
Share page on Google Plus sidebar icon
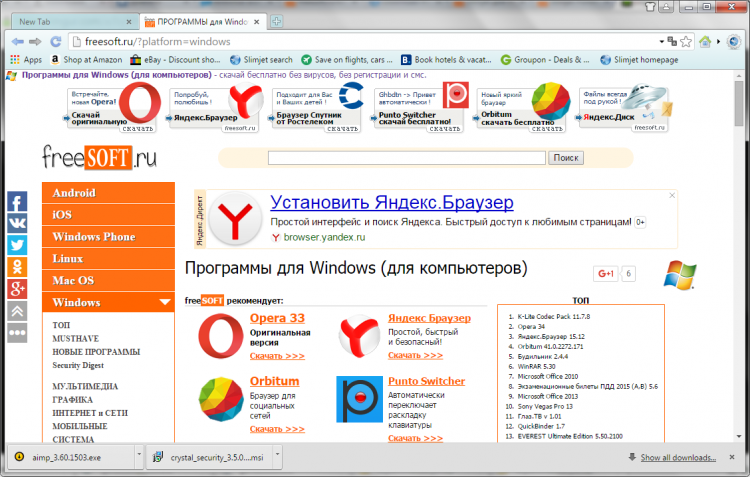tap(17, 289)
